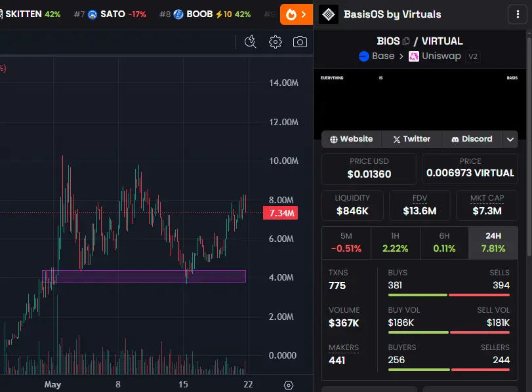Open the project Twitter link
Screen dimensions: 532x392
[x=411, y=139]
